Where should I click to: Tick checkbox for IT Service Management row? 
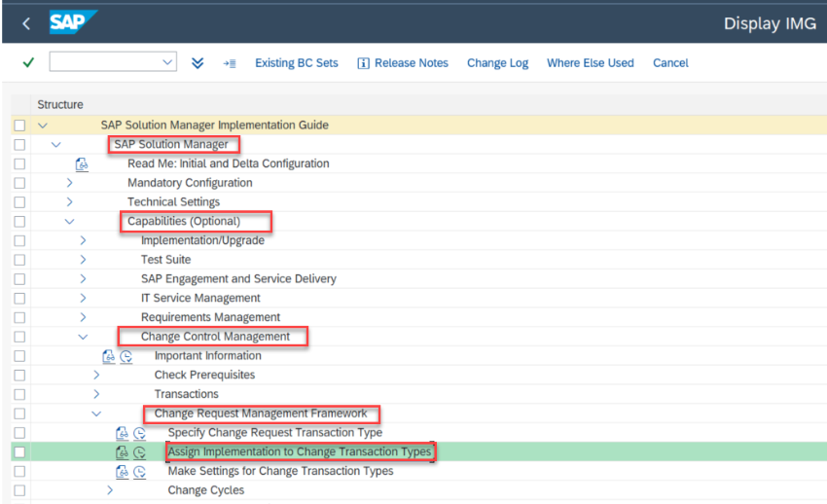[x=19, y=299]
